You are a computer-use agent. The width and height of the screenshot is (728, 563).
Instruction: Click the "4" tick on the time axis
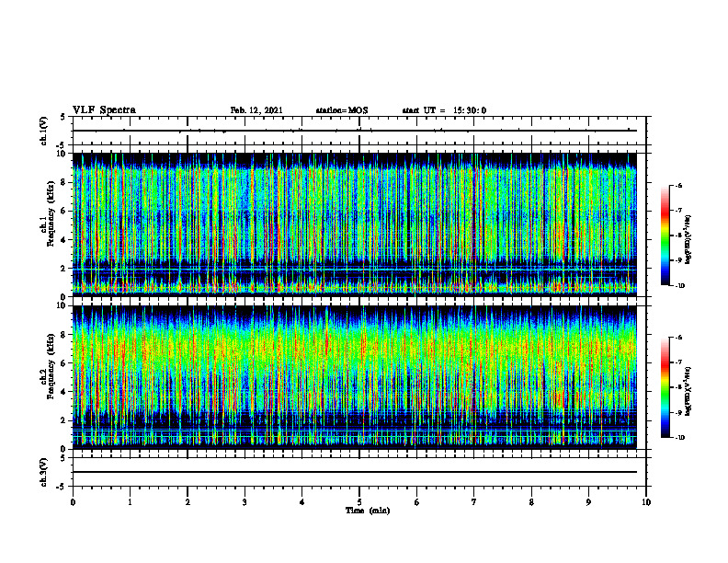[x=302, y=502]
